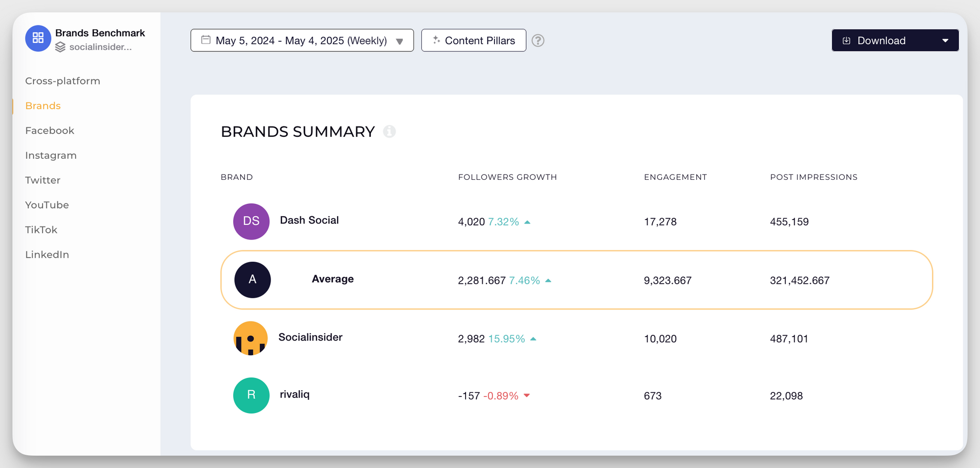The width and height of the screenshot is (980, 468).
Task: Click the BRAND column header
Action: pyautogui.click(x=237, y=177)
